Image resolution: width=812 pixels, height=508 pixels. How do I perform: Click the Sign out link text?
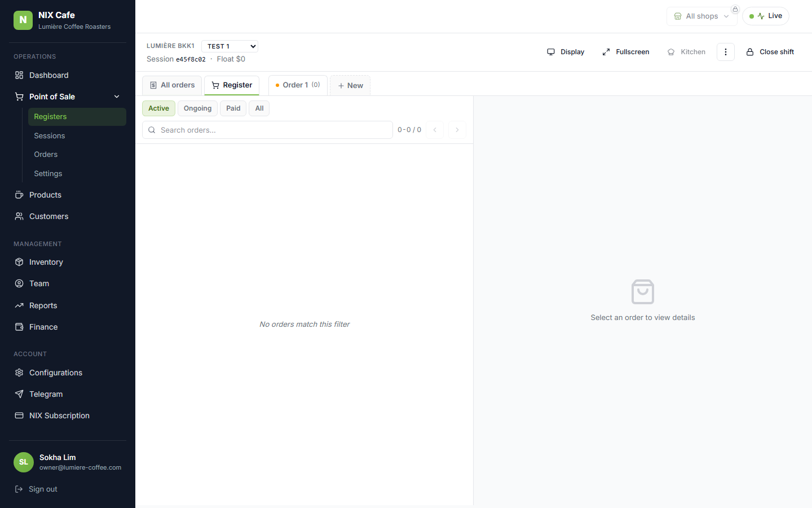click(43, 489)
